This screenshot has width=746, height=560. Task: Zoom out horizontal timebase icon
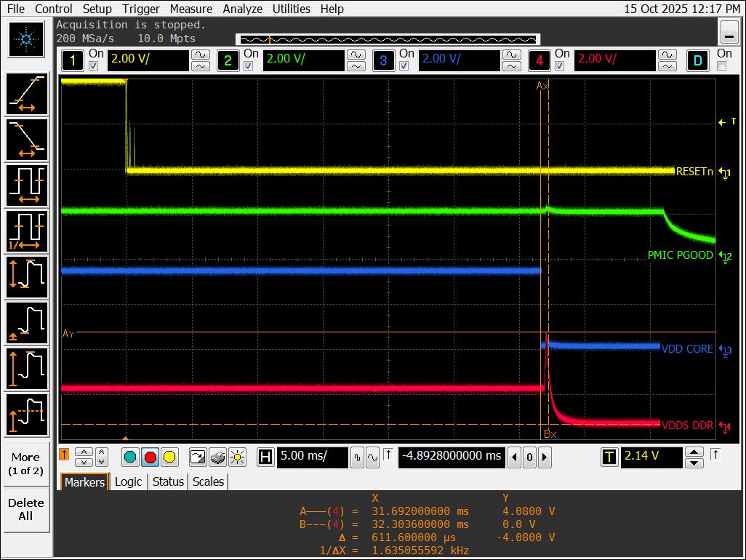[x=357, y=457]
